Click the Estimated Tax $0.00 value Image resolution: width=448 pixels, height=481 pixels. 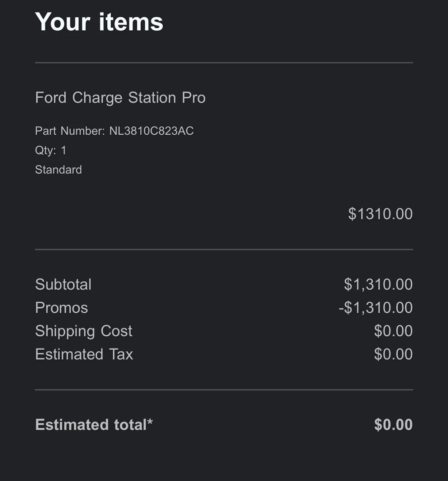pyautogui.click(x=393, y=354)
